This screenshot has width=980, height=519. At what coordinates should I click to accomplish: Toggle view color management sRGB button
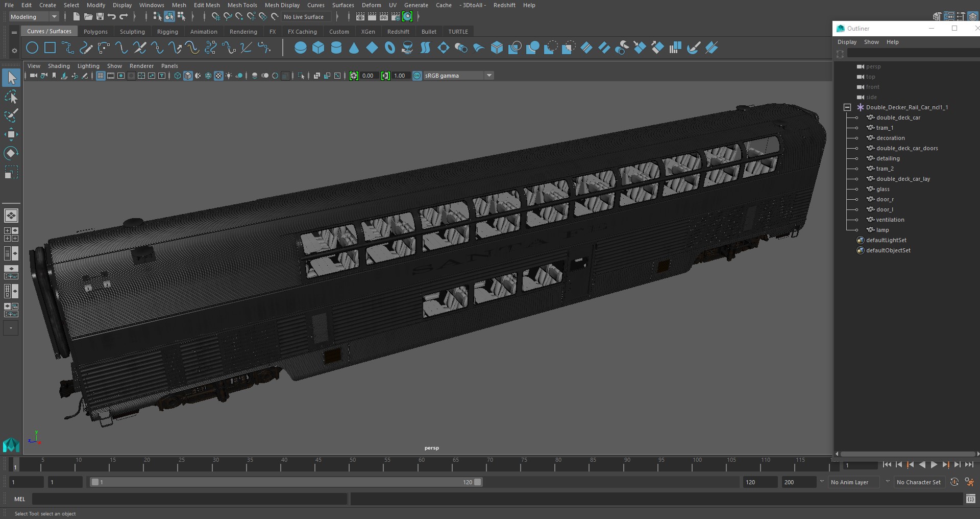pos(417,76)
